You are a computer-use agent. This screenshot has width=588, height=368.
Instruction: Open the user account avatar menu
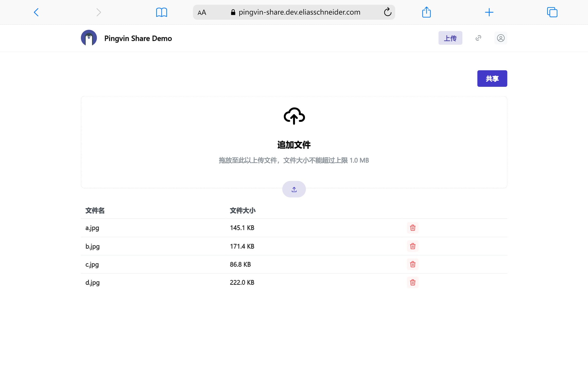click(x=500, y=38)
